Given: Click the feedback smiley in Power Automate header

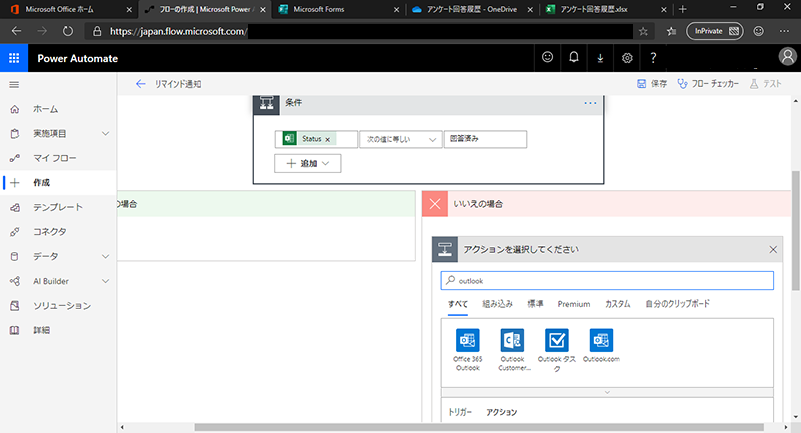Looking at the screenshot, I should click(547, 58).
